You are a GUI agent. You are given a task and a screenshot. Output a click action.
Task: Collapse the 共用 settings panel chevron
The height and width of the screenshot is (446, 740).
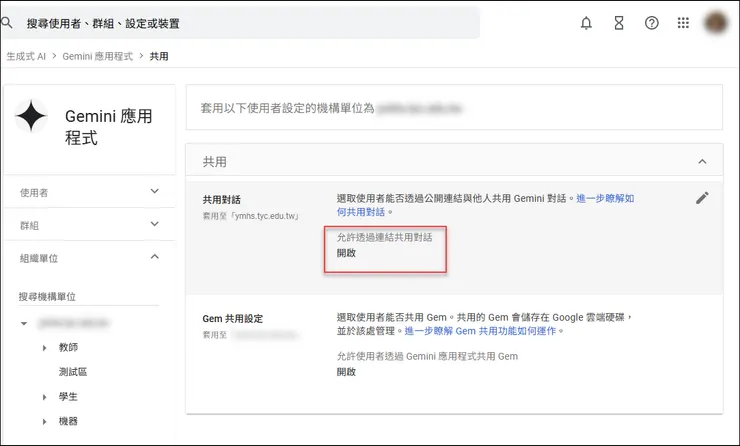702,161
